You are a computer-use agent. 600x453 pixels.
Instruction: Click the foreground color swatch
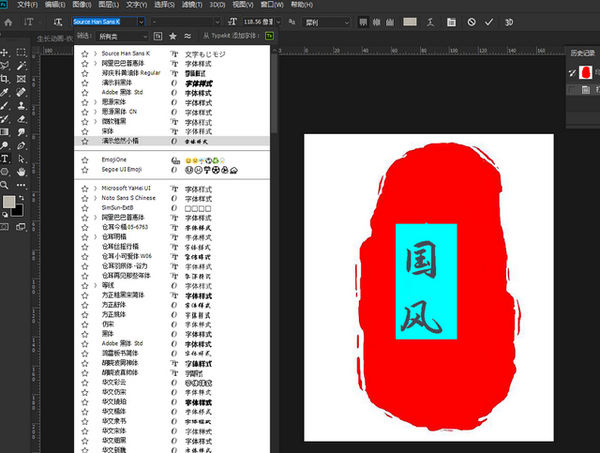(8, 202)
